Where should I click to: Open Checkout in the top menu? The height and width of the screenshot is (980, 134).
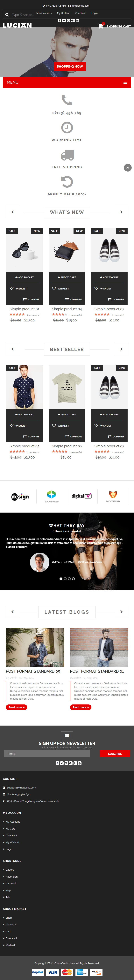pyautogui.click(x=80, y=13)
